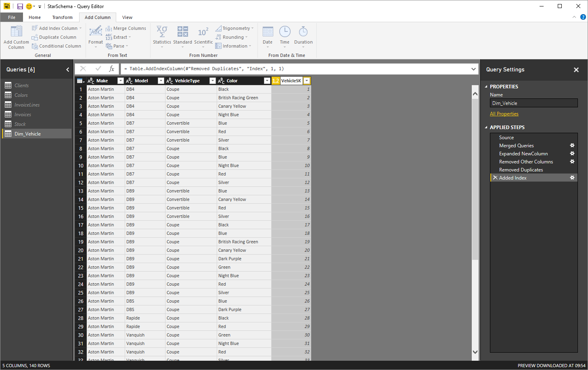Open Color column filter dropdown
Viewport: 588px width, 370px height.
tap(267, 81)
